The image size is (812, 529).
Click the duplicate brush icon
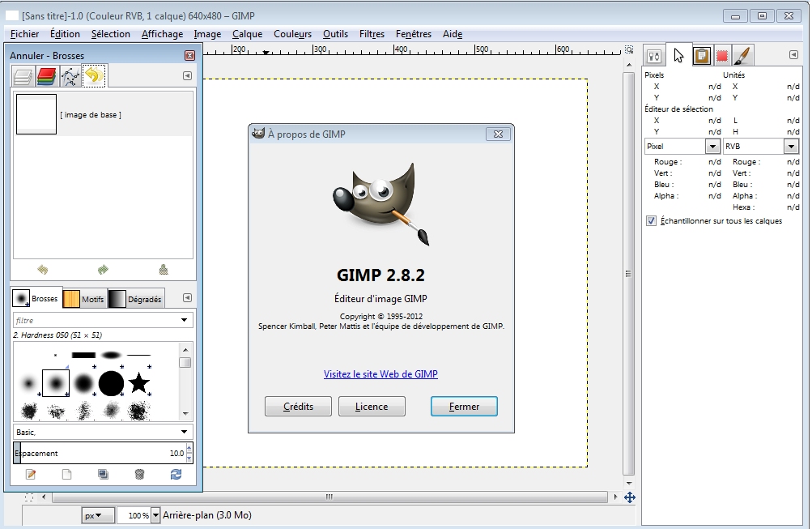pyautogui.click(x=103, y=475)
